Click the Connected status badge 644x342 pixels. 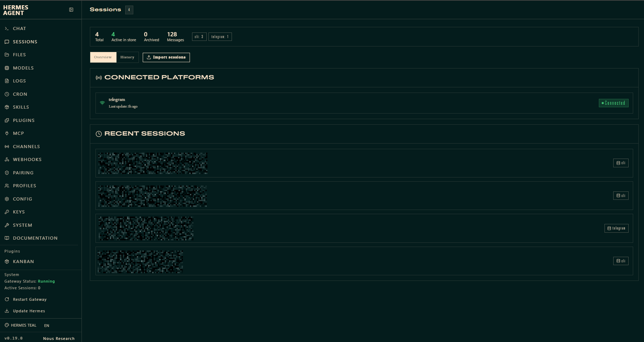coord(614,103)
